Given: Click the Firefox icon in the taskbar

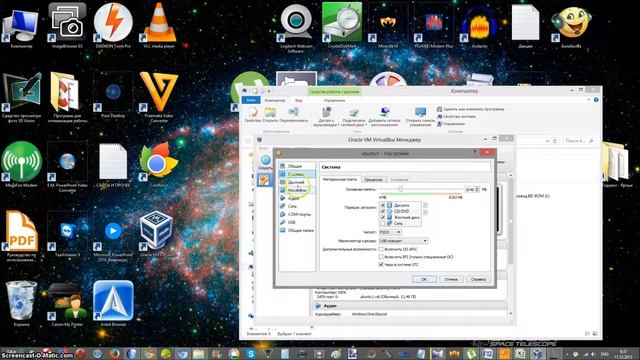Looking at the screenshot, I should [x=115, y=354].
